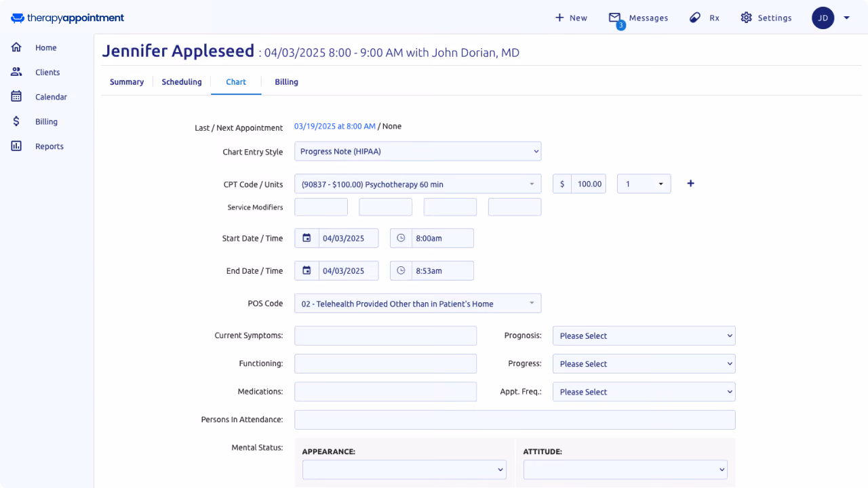Open the Appearance mental status dropdown
The height and width of the screenshot is (488, 868).
pos(404,469)
